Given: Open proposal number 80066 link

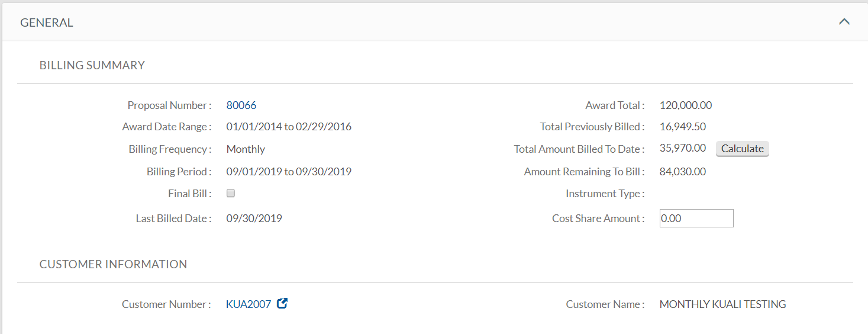Looking at the screenshot, I should 241,105.
